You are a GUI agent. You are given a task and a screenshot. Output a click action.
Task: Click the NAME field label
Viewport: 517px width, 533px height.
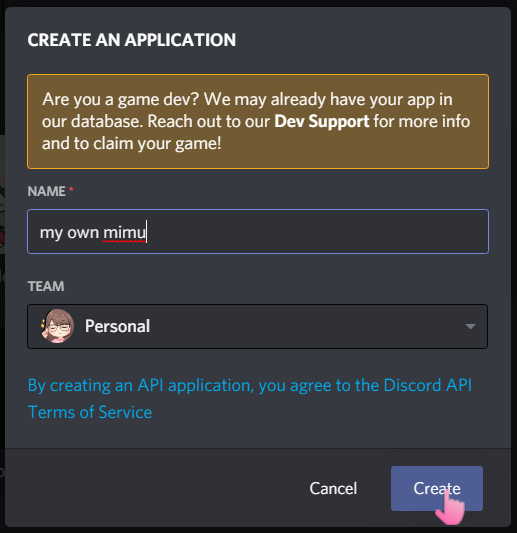pyautogui.click(x=47, y=191)
